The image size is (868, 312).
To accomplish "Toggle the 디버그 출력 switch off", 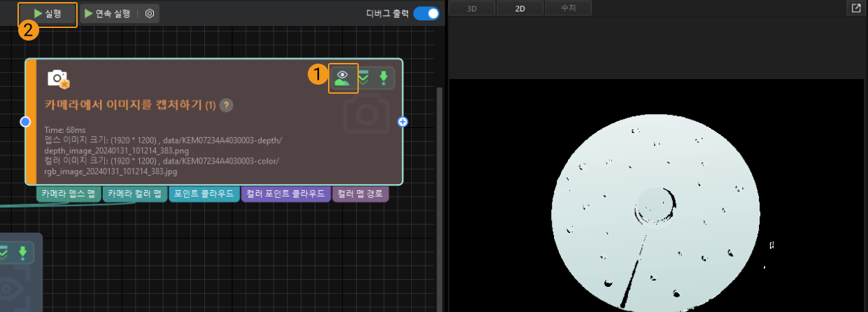I will [x=425, y=13].
